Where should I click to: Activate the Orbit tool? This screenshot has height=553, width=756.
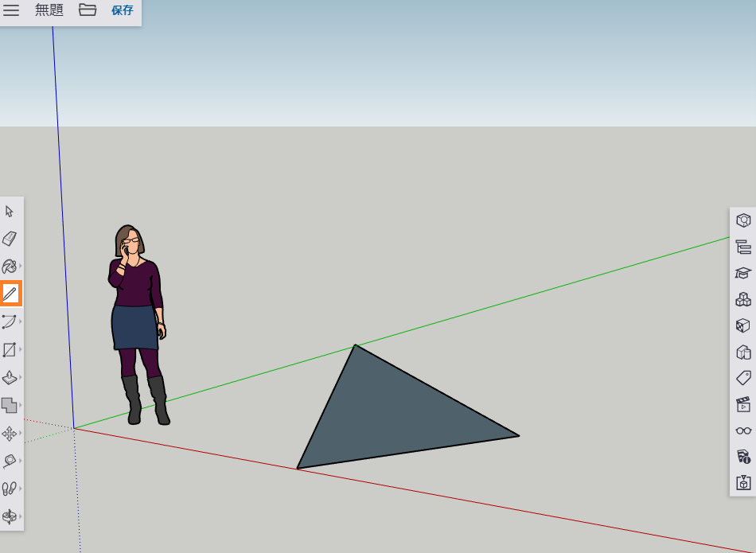(x=10, y=516)
